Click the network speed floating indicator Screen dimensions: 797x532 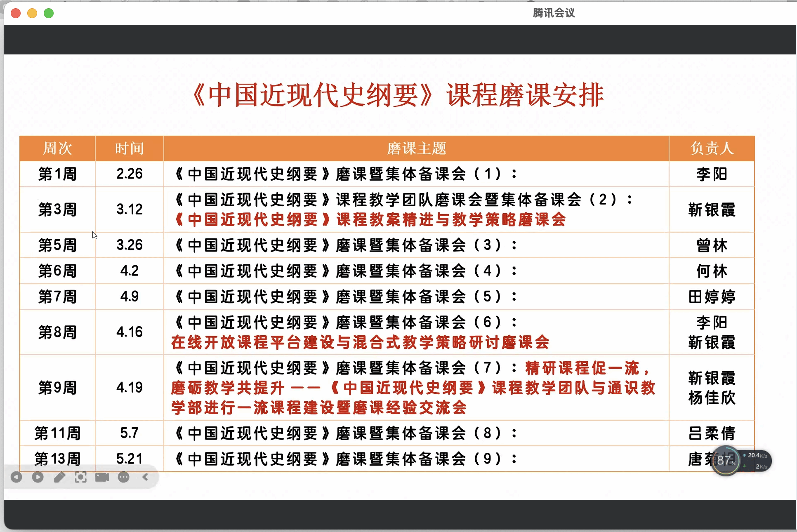pyautogui.click(x=757, y=461)
